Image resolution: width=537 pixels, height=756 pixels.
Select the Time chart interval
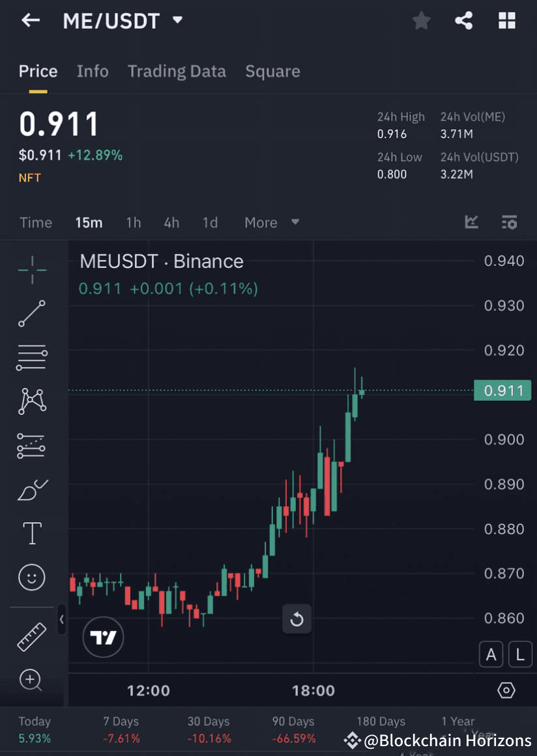[36, 223]
